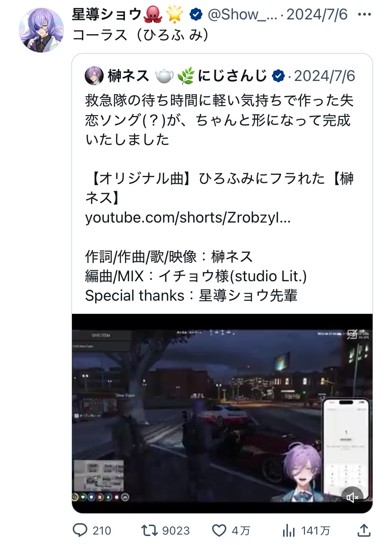Tap the retweet icon with 9023
Viewport: 392px width, 545px height.
(150, 530)
